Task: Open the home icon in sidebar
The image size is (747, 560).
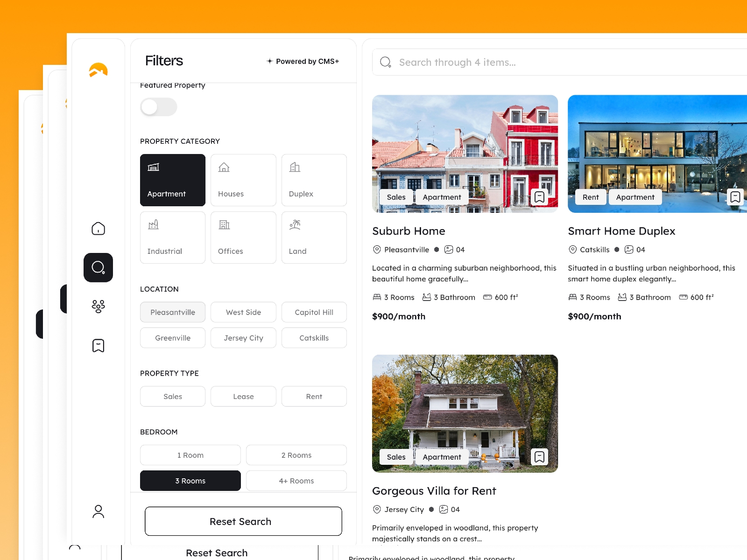Action: pyautogui.click(x=98, y=228)
